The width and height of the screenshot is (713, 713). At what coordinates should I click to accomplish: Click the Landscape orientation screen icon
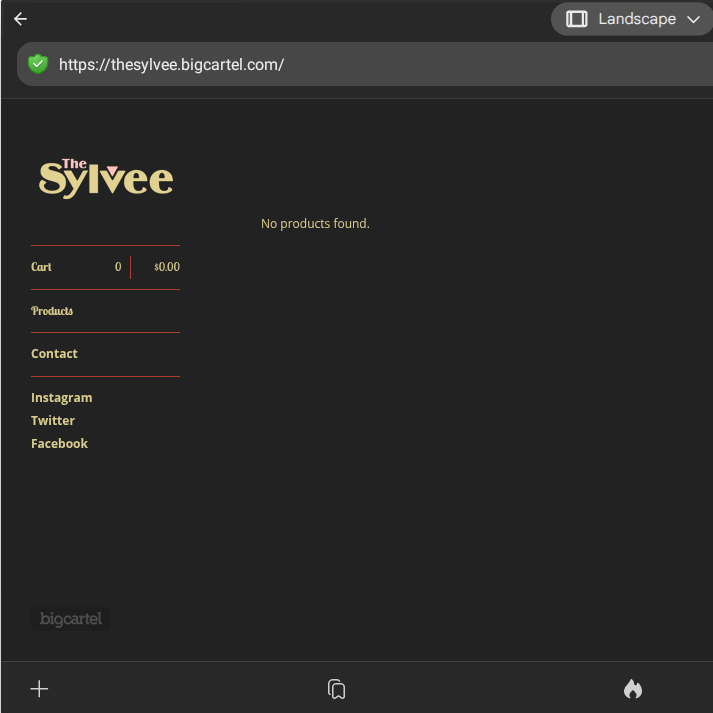[x=577, y=19]
